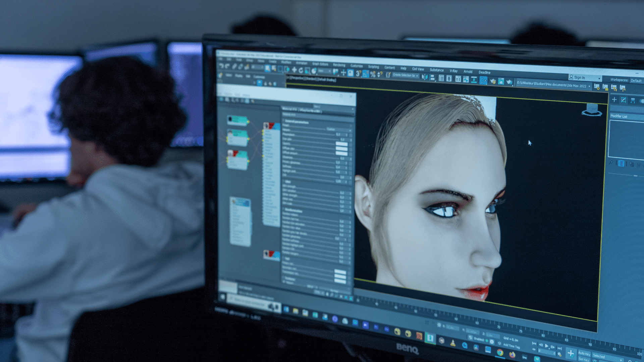Undo the last action in the toolbar
This screenshot has height=362, width=644.
pos(221,66)
